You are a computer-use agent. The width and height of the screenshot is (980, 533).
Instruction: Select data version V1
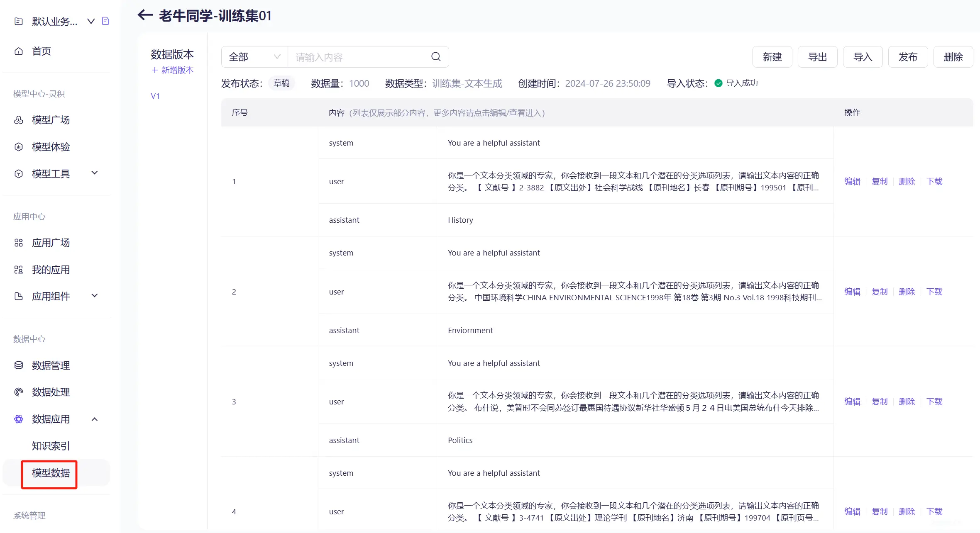[x=155, y=96]
